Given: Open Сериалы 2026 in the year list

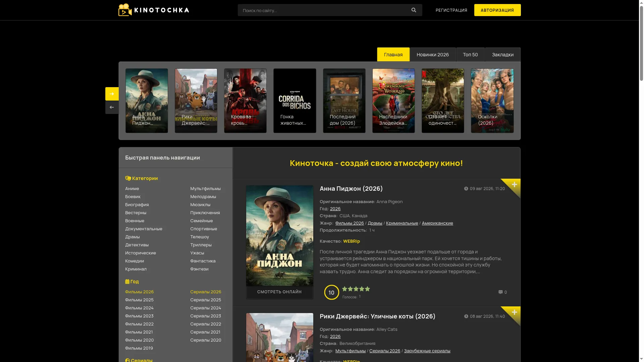Looking at the screenshot, I should pos(206,292).
